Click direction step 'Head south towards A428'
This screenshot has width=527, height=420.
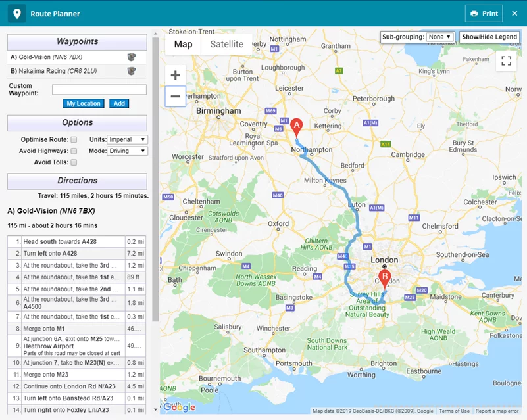pos(76,241)
